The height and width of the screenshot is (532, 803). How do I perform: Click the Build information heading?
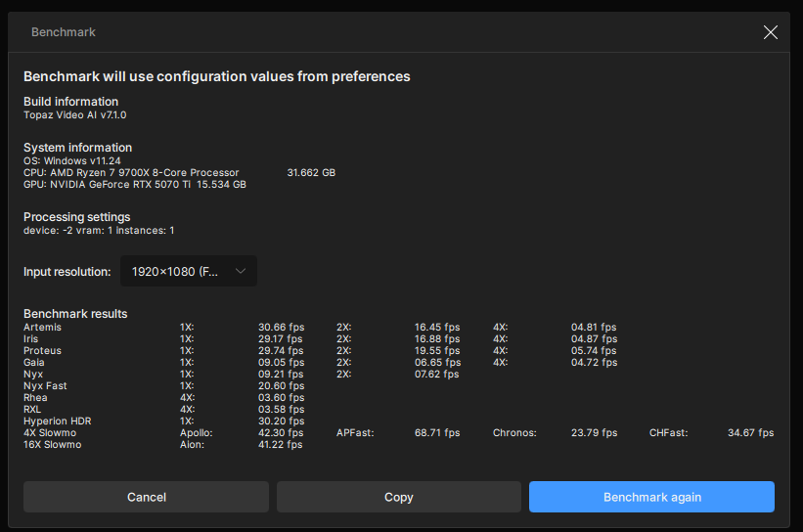70,102
